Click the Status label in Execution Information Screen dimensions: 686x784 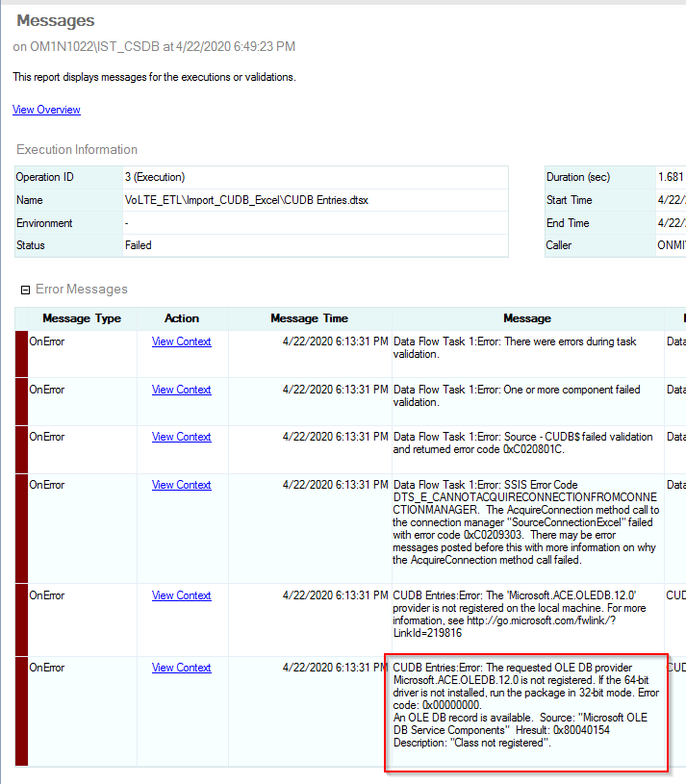(x=31, y=245)
